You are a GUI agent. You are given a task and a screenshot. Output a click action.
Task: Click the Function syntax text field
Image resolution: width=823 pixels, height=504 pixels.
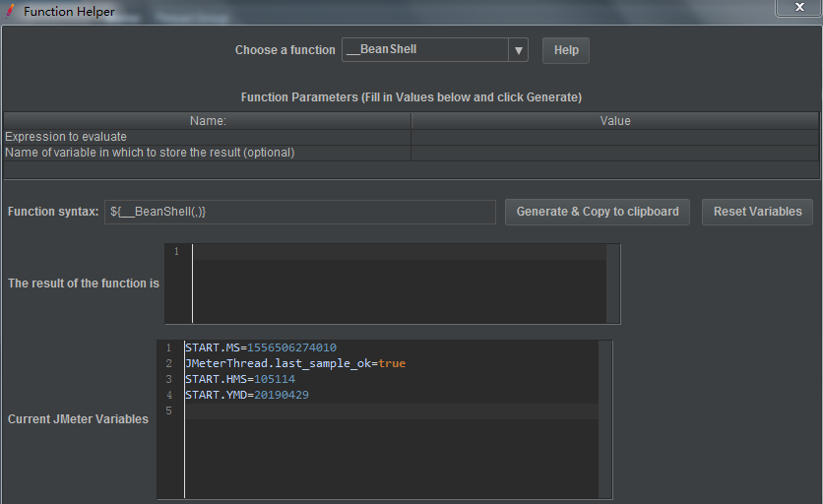300,212
